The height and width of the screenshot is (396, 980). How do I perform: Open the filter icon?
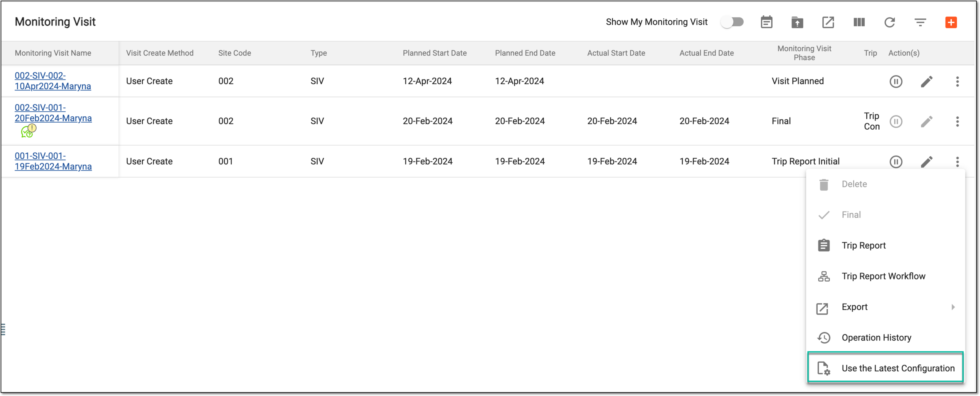click(920, 22)
